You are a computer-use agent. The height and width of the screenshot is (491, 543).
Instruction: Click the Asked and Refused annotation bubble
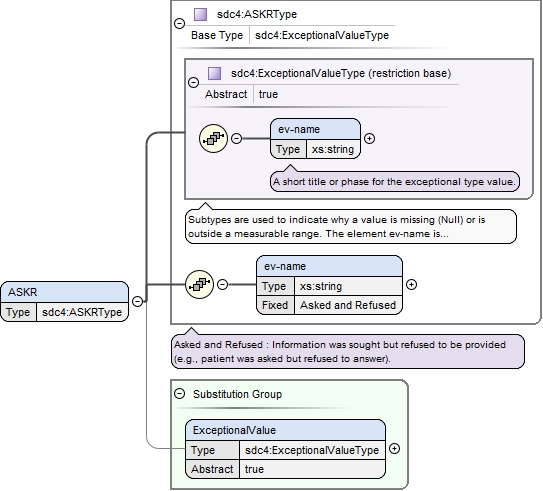pos(348,351)
